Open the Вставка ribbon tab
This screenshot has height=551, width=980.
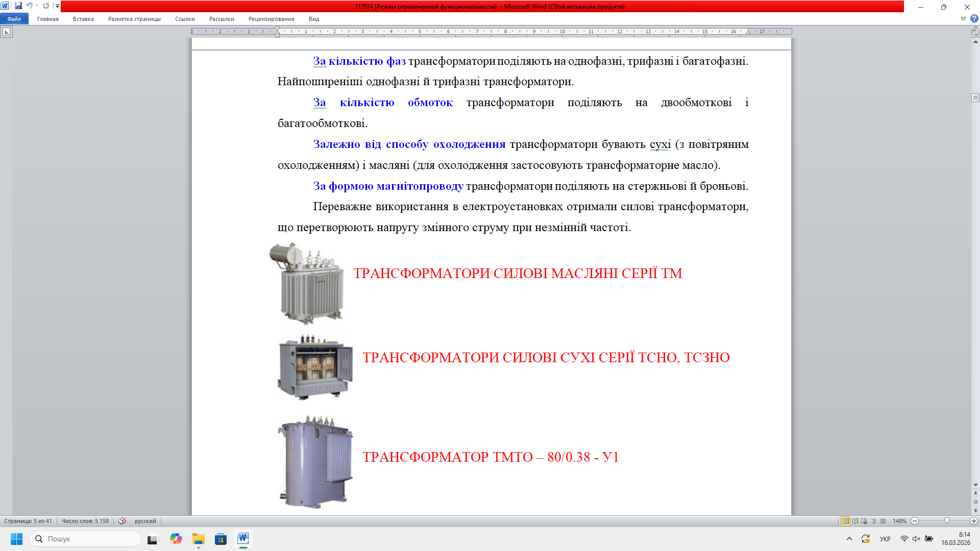83,19
